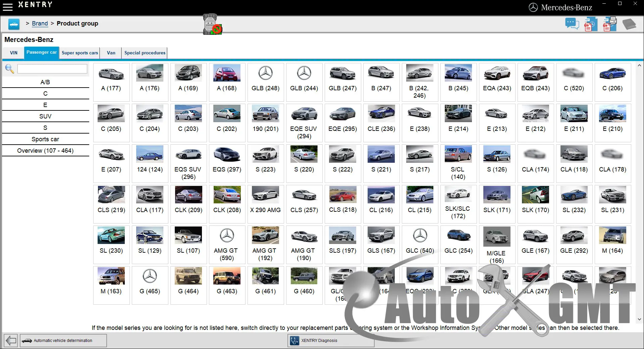Select the S/CL (140) model
The width and height of the screenshot is (644, 349).
459,163
